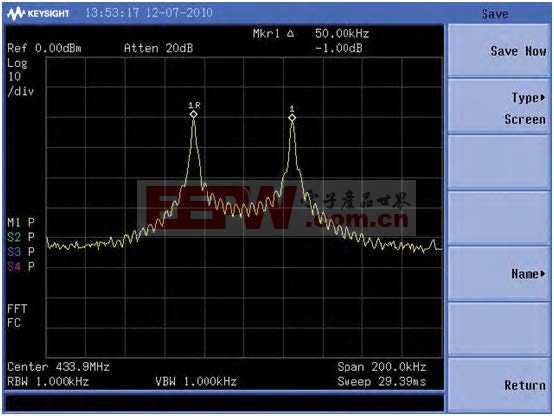Expand the Name softkey submenu

tap(543, 274)
